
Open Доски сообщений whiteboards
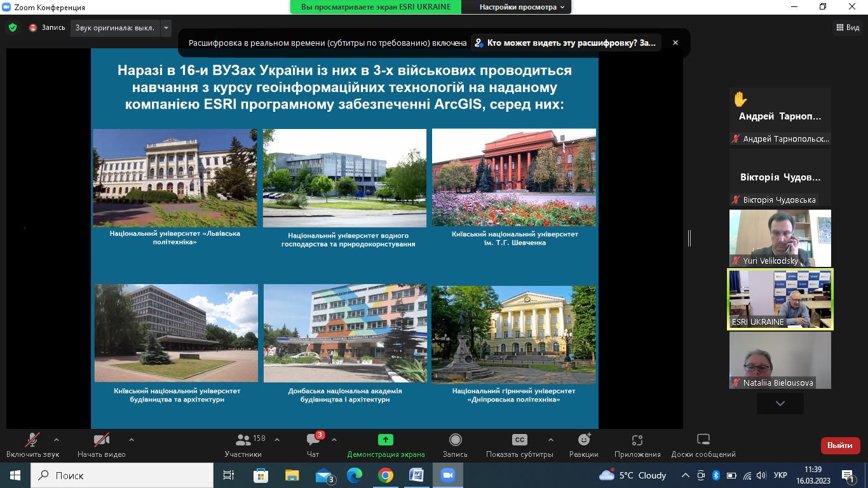(x=703, y=445)
